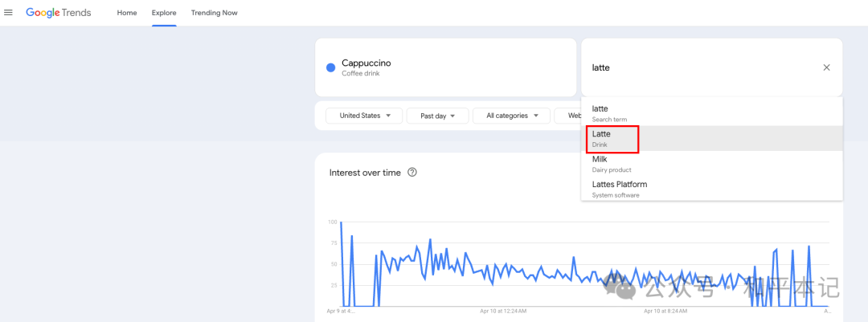
Task: Choose 'Milk' Dairy product suggestion
Action: click(712, 164)
